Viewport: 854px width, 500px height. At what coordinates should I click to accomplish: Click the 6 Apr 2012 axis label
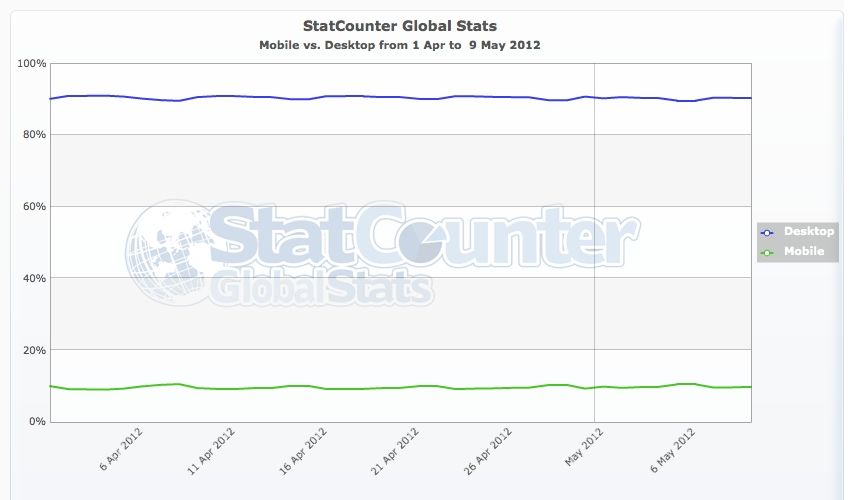coord(116,452)
